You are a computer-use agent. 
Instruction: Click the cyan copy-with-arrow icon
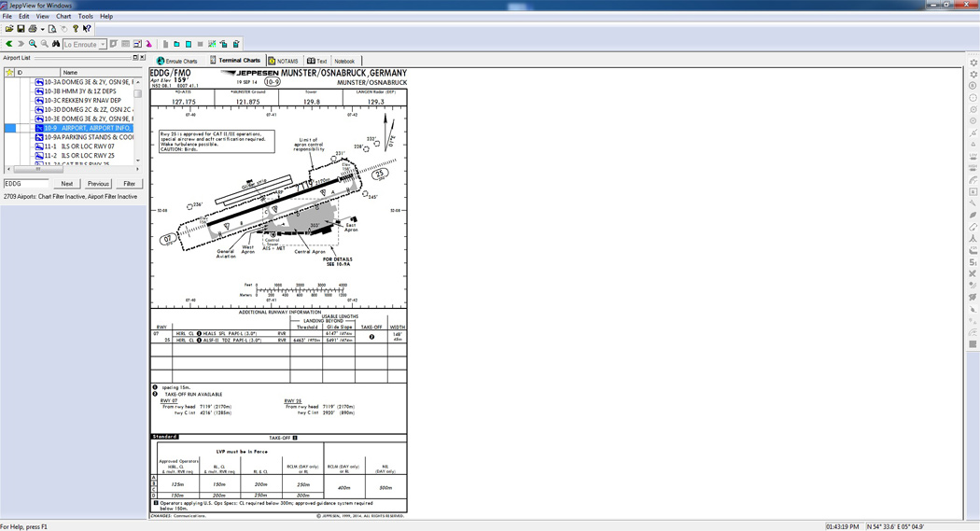(224, 44)
